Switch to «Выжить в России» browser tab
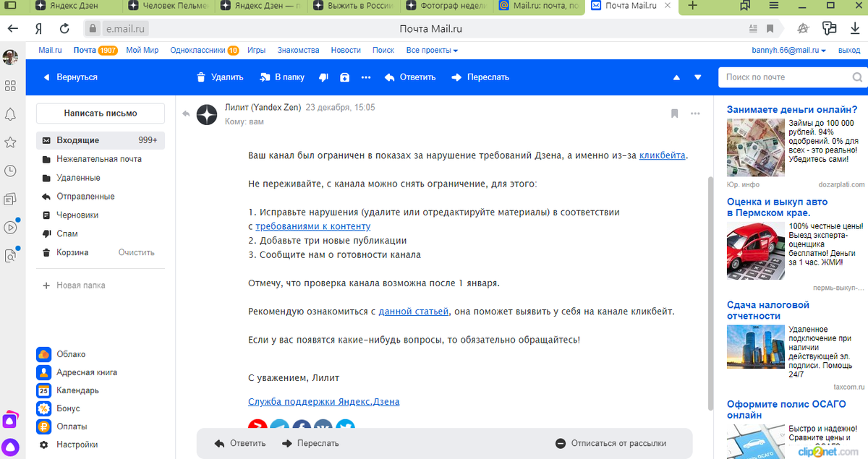This screenshot has width=868, height=459. (354, 6)
